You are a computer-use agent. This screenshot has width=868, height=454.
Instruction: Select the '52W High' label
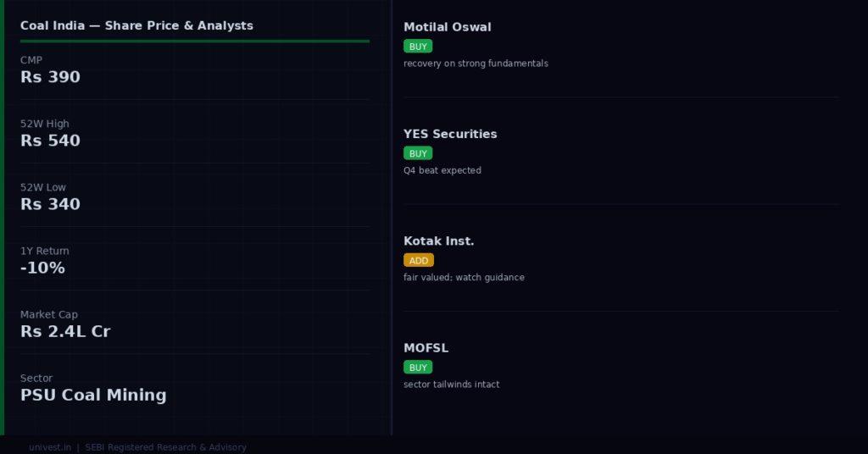tap(45, 124)
